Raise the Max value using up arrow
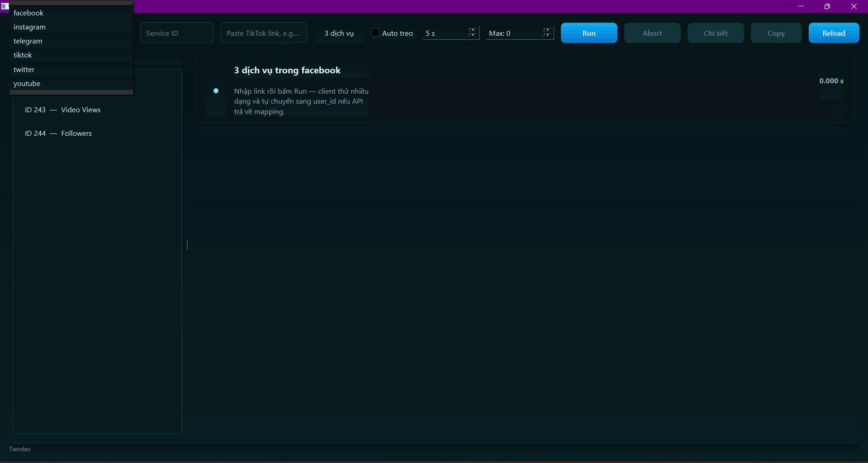This screenshot has height=463, width=868. 548,30
